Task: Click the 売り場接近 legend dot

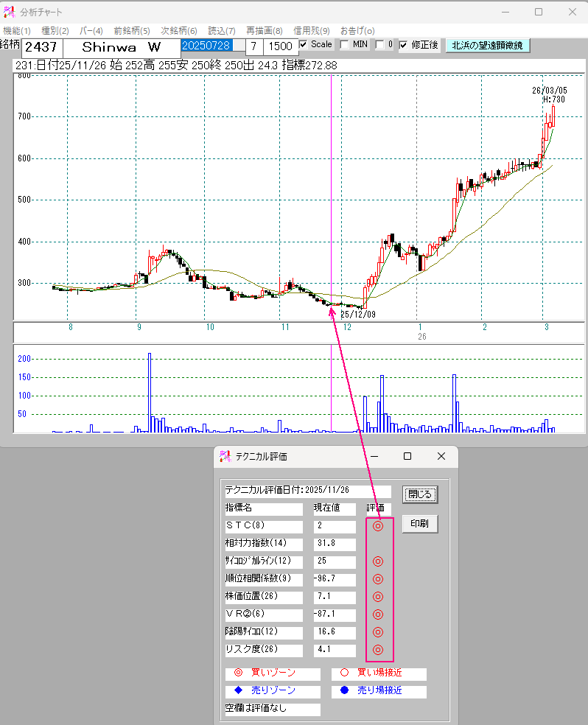Action: click(344, 690)
